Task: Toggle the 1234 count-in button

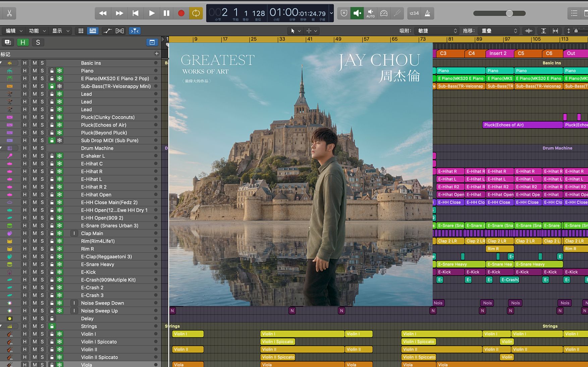Action: (x=414, y=13)
